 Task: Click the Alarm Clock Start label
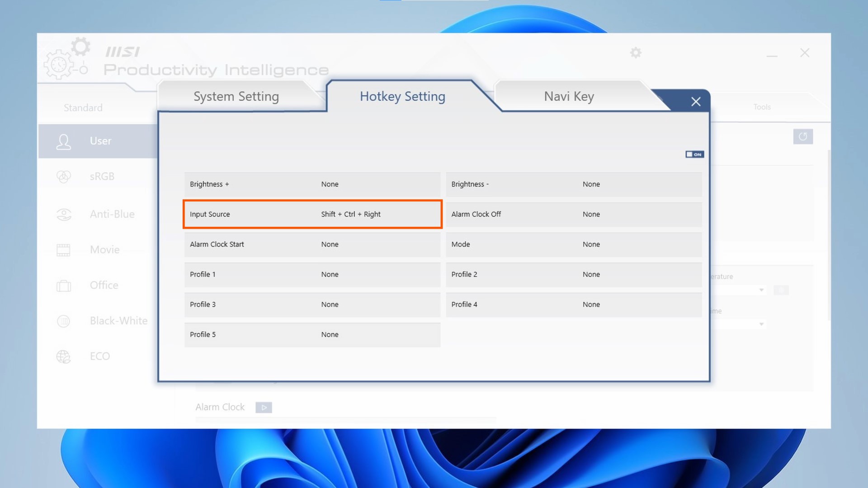coord(217,244)
